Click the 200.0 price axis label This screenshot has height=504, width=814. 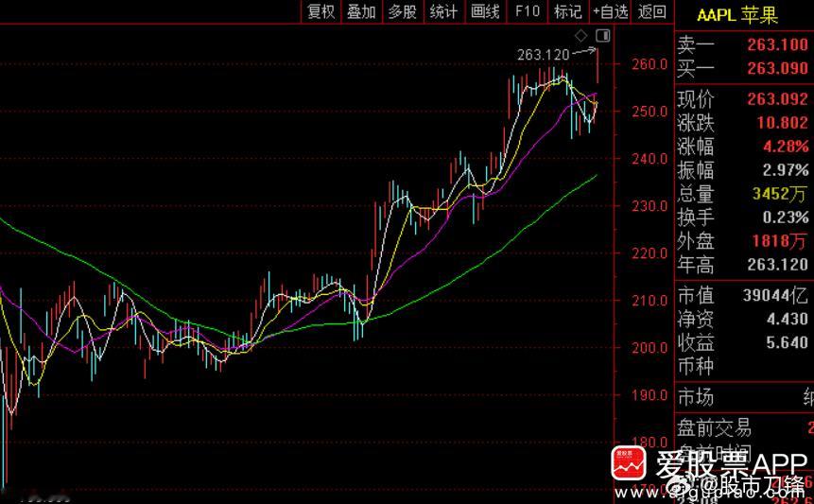[651, 347]
